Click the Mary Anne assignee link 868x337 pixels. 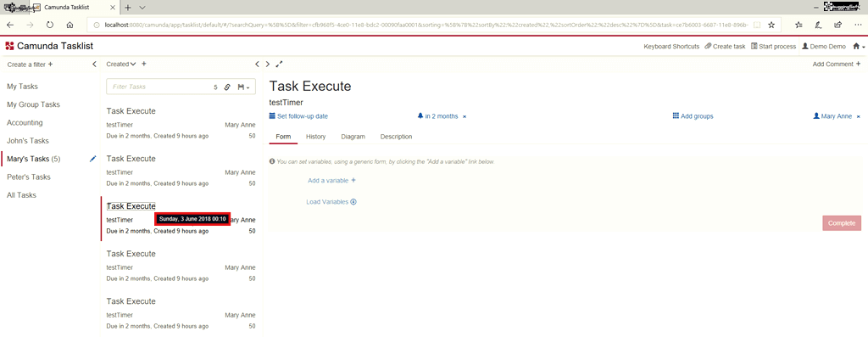point(832,116)
